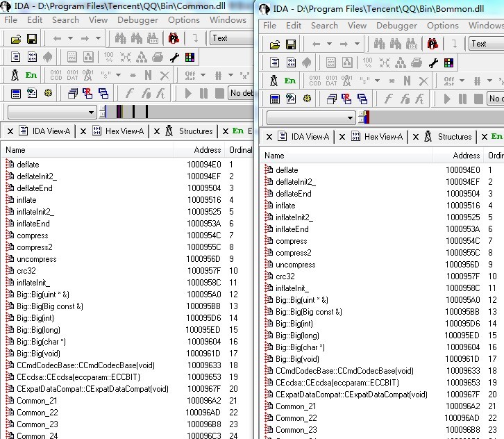Open Text search type combo in Common.dll
The height and width of the screenshot is (439, 504).
[232, 38]
